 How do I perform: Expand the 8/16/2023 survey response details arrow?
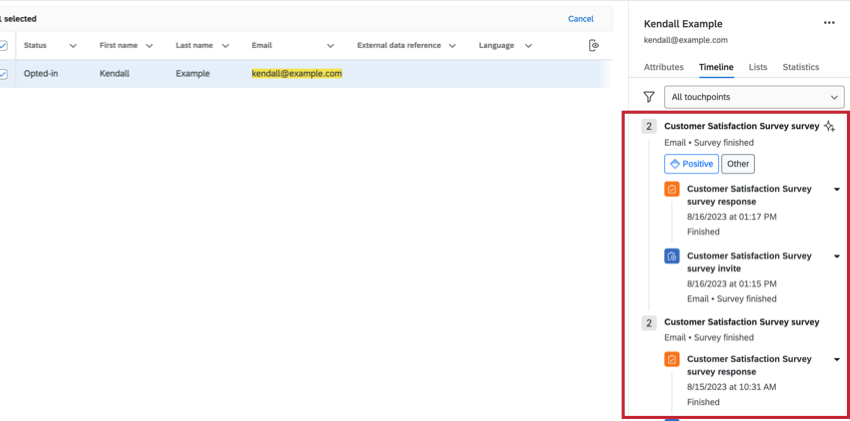coord(836,189)
